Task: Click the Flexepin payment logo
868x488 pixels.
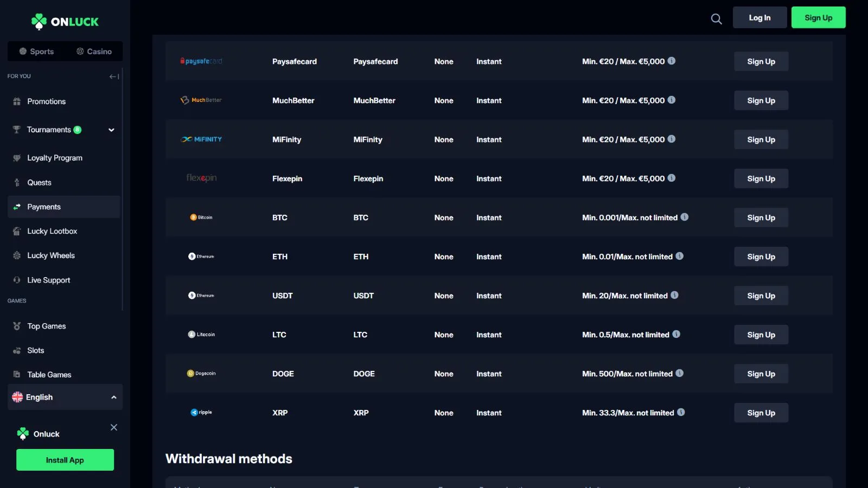Action: click(201, 178)
